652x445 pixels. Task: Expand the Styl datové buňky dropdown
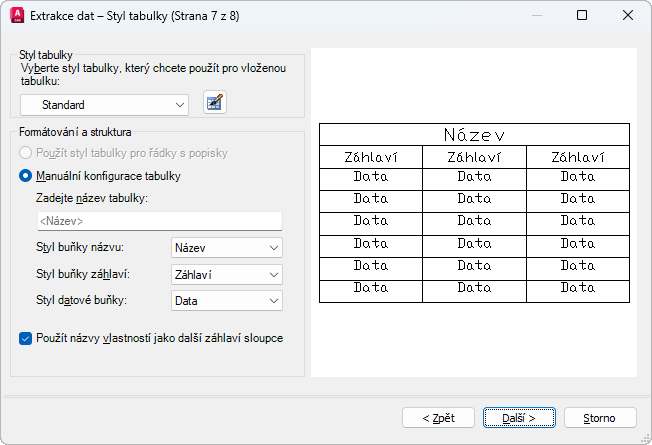click(x=227, y=301)
